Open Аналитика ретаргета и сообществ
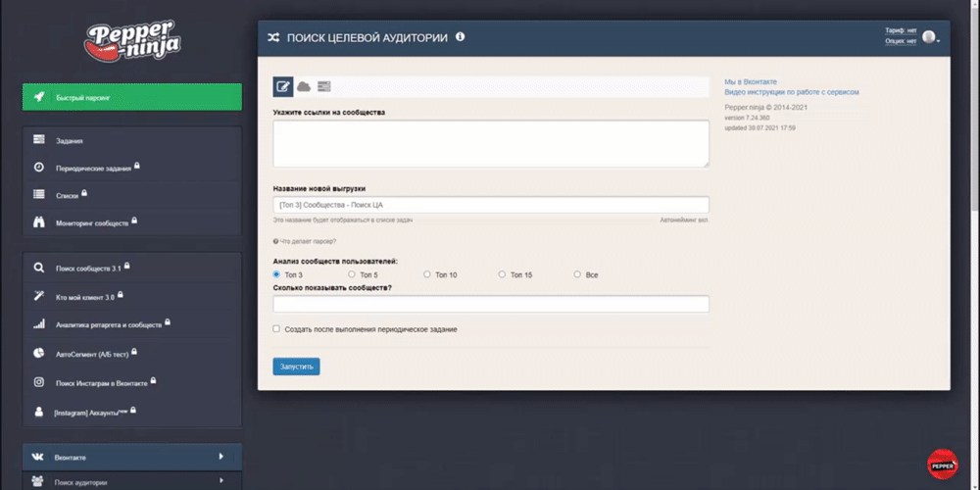The image size is (980, 490). pos(132,324)
